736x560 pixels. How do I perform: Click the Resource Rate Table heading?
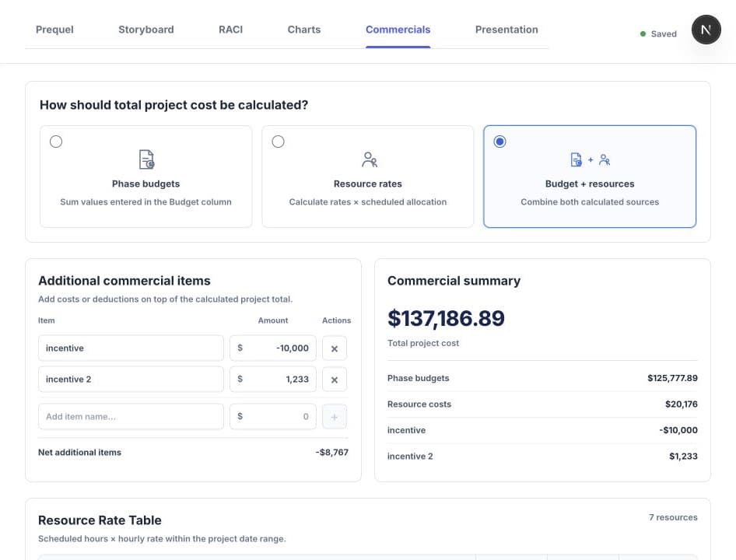(x=100, y=520)
